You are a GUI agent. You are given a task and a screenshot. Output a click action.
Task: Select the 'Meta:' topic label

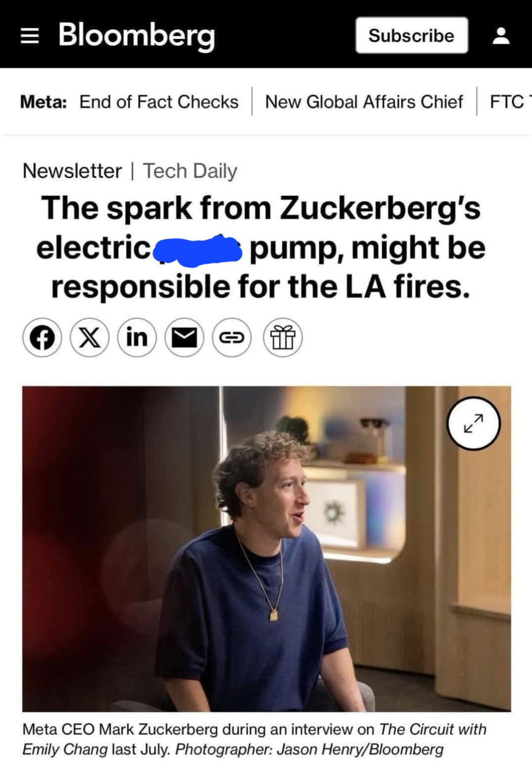click(43, 102)
